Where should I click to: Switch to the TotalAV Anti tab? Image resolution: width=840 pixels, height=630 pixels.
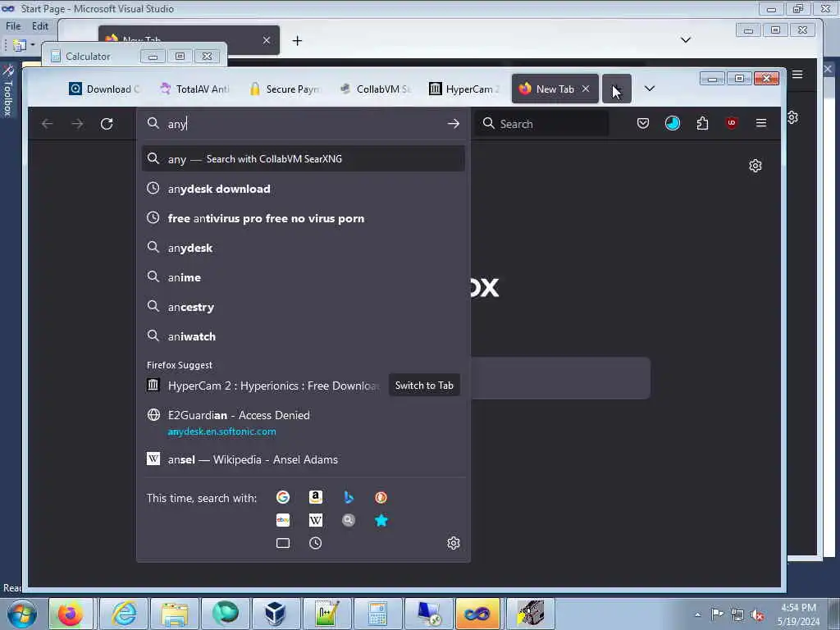(x=196, y=89)
